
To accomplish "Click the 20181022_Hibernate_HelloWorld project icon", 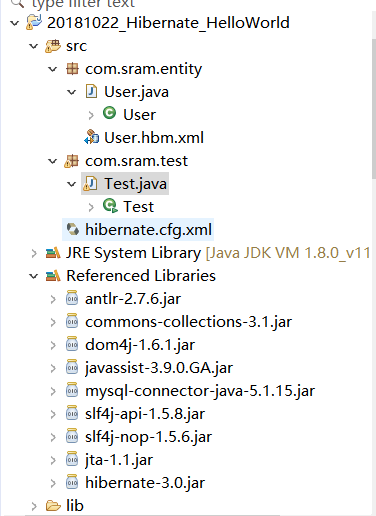I will click(x=34, y=23).
